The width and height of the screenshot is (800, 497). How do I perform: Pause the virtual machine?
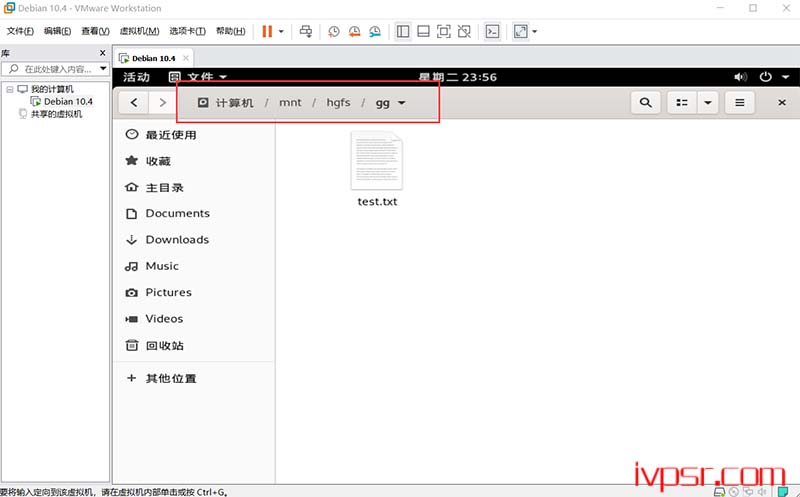pyautogui.click(x=267, y=32)
